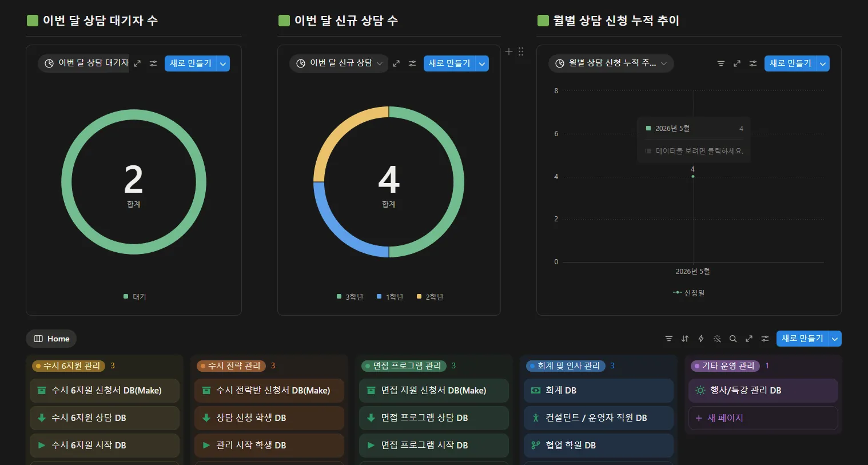Expand the Home board full screen
The image size is (868, 465).
pos(749,339)
